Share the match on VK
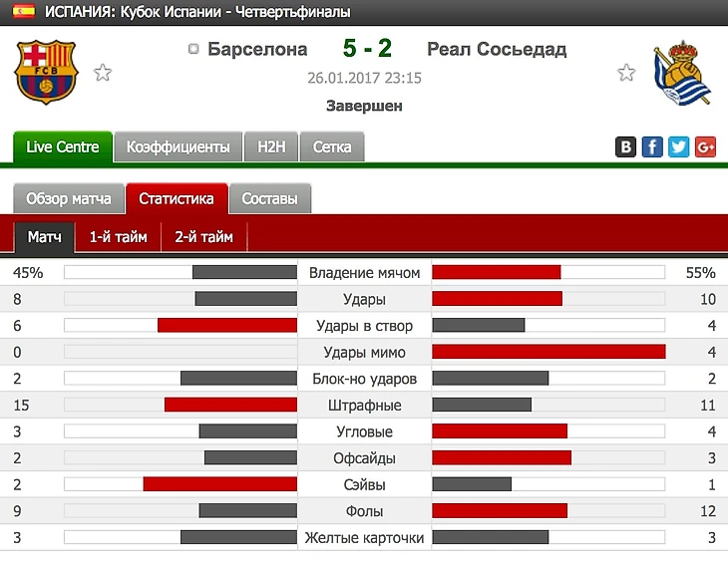Viewport: 728px width, 564px height. [626, 147]
